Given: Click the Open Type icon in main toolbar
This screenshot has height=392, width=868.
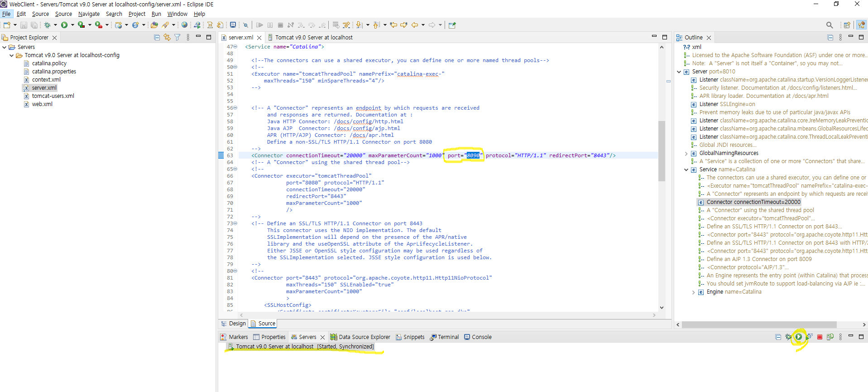Looking at the screenshot, I should [155, 25].
